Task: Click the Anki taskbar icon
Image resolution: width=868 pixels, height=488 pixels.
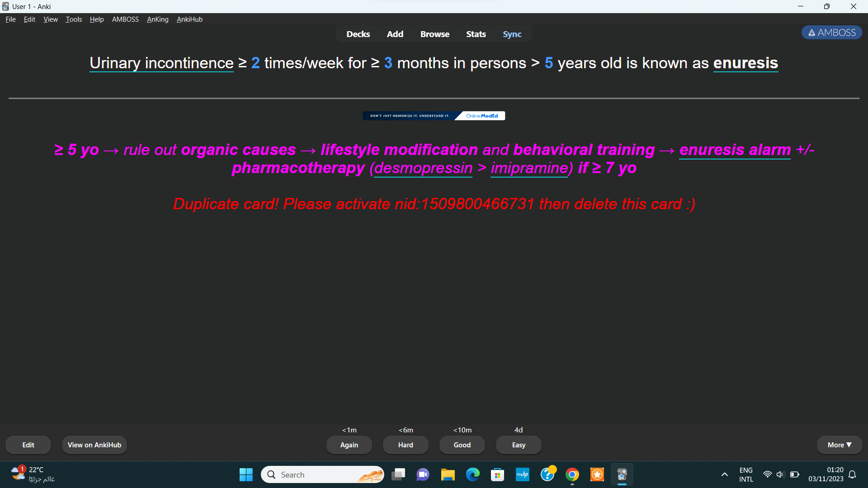Action: 622,474
